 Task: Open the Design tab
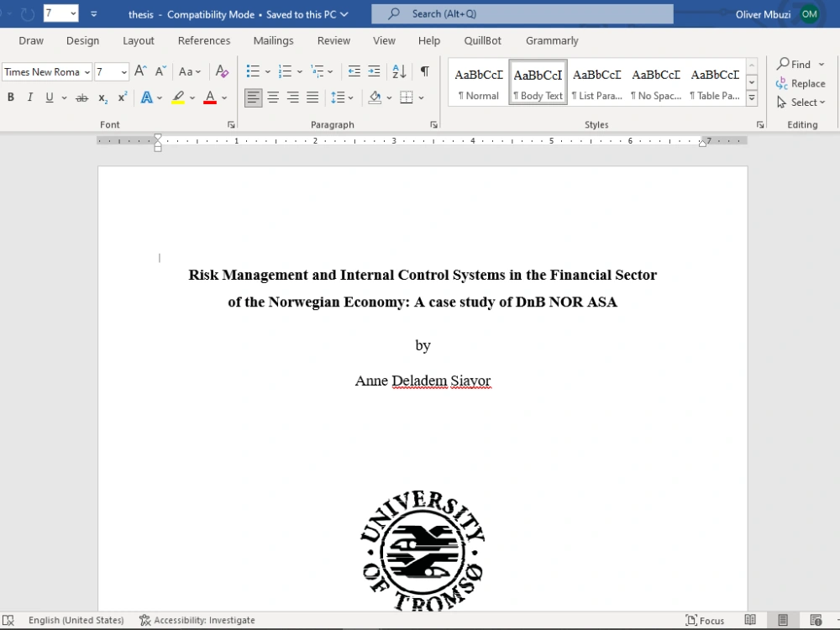tap(82, 40)
